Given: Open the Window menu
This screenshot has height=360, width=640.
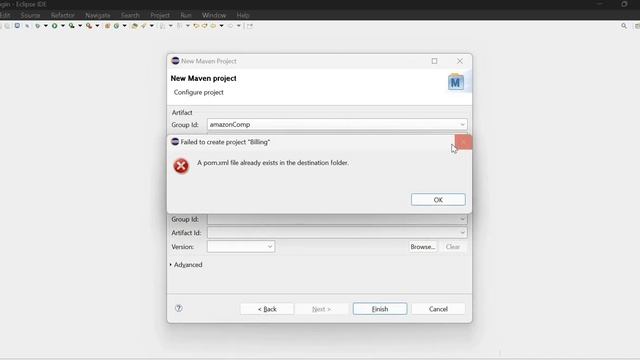Looking at the screenshot, I should point(214,15).
